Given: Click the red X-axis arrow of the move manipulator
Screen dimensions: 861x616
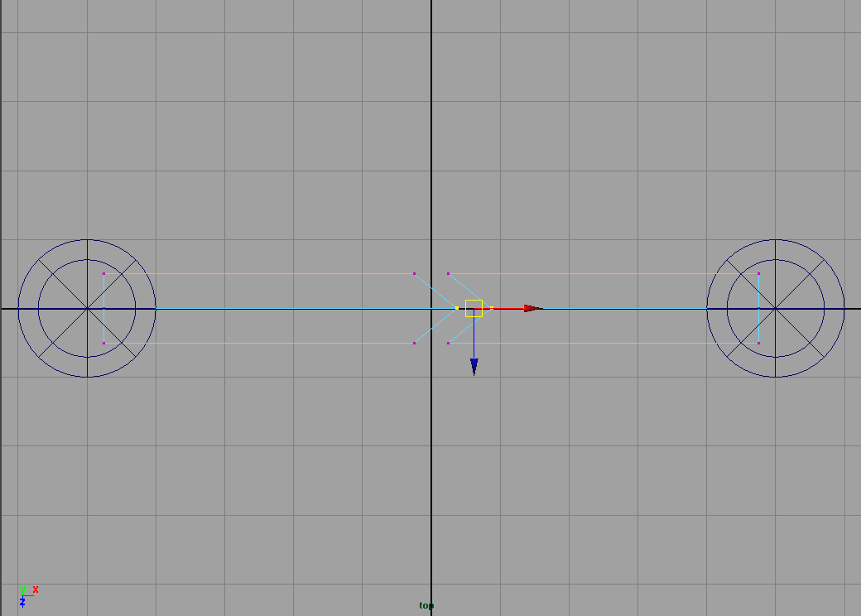Looking at the screenshot, I should coord(532,308).
